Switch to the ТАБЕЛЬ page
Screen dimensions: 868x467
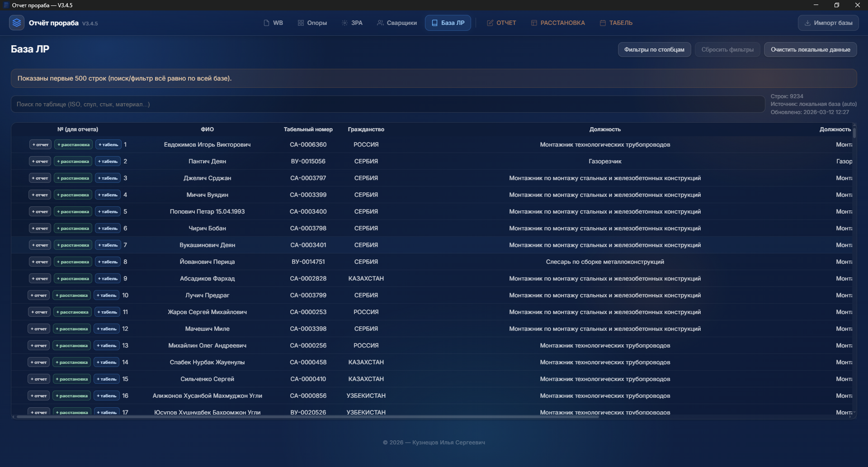(x=616, y=23)
